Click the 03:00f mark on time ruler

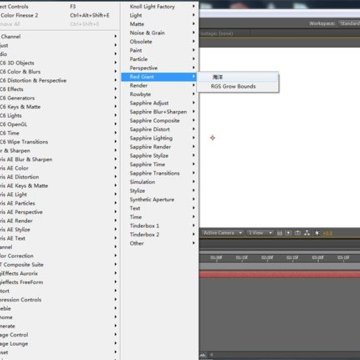coord(318,257)
